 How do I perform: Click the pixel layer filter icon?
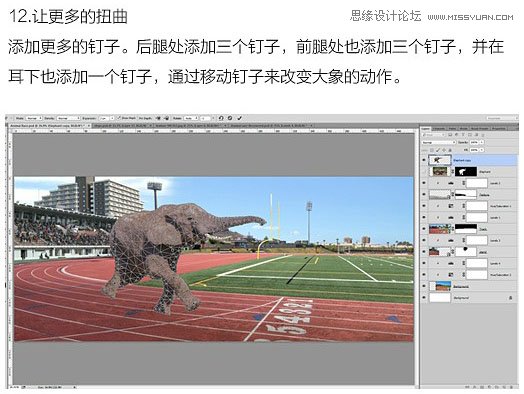pos(450,135)
